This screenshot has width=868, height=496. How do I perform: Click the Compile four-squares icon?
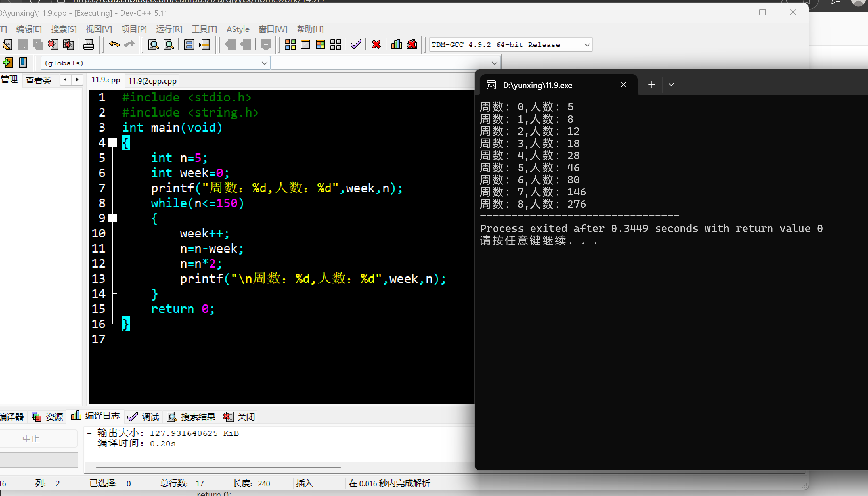pos(290,44)
